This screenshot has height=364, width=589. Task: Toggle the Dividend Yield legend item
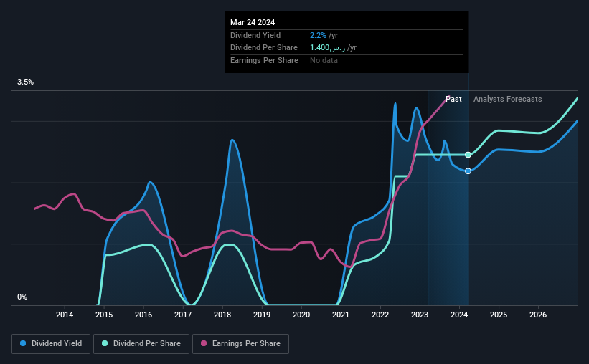pyautogui.click(x=51, y=343)
